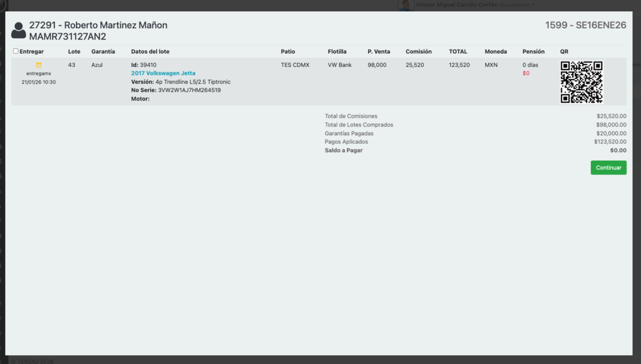Viewport: 641px width, 364px height.
Task: Click the Pensión column header
Action: (x=533, y=51)
